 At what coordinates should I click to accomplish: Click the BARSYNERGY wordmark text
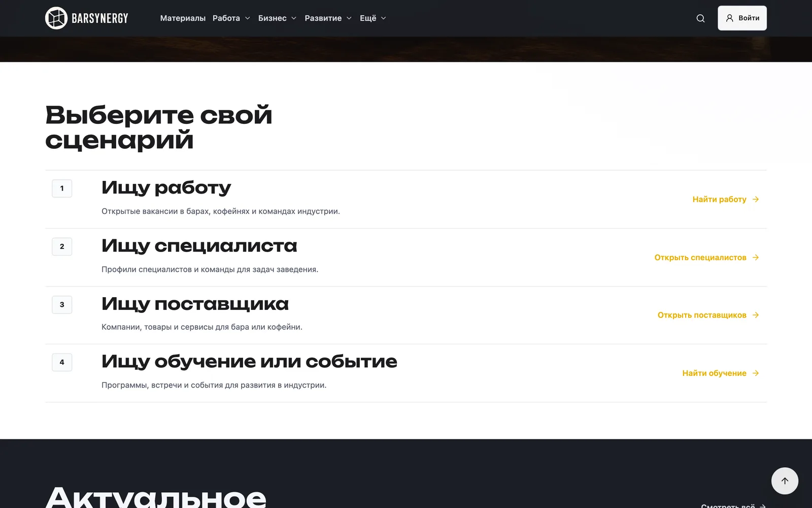coord(100,18)
